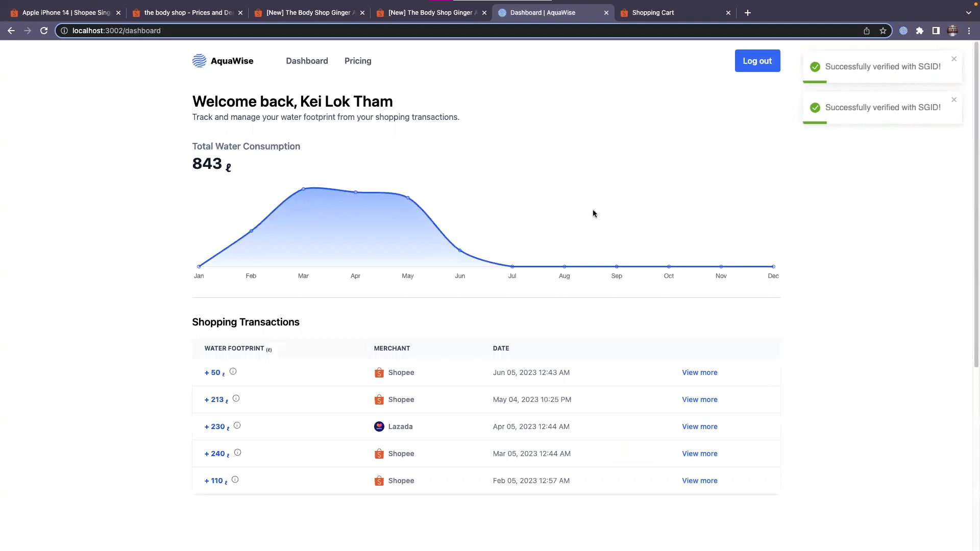The width and height of the screenshot is (980, 551).
Task: Expand tab search chevron
Action: 969,13
